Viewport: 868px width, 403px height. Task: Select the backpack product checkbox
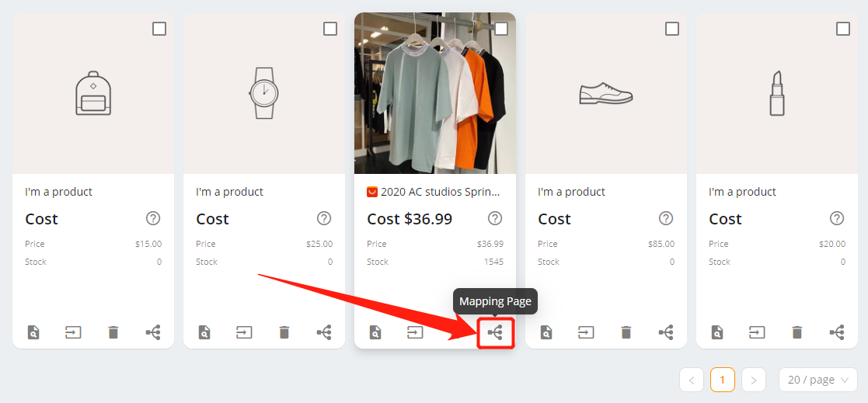pos(159,29)
